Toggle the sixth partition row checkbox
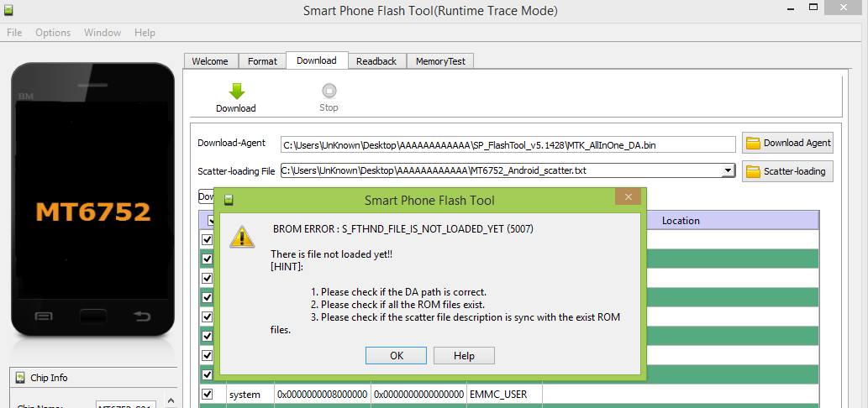868x408 pixels. click(208, 336)
